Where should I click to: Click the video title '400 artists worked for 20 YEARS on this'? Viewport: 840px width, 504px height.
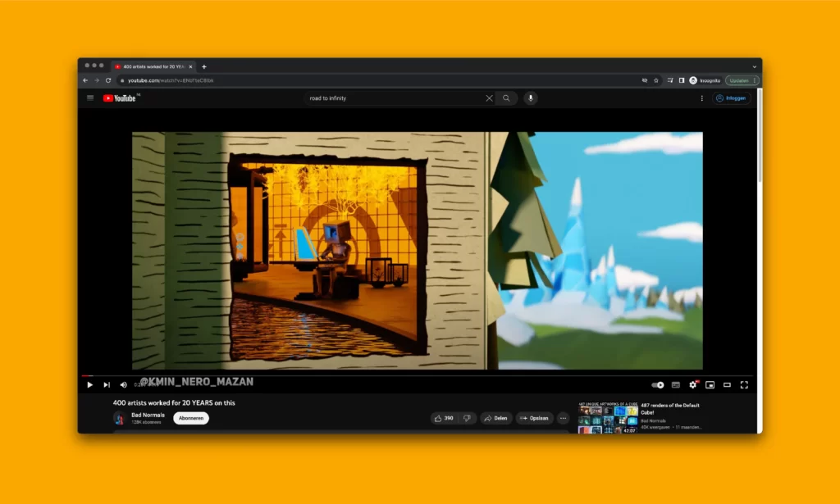(x=174, y=403)
